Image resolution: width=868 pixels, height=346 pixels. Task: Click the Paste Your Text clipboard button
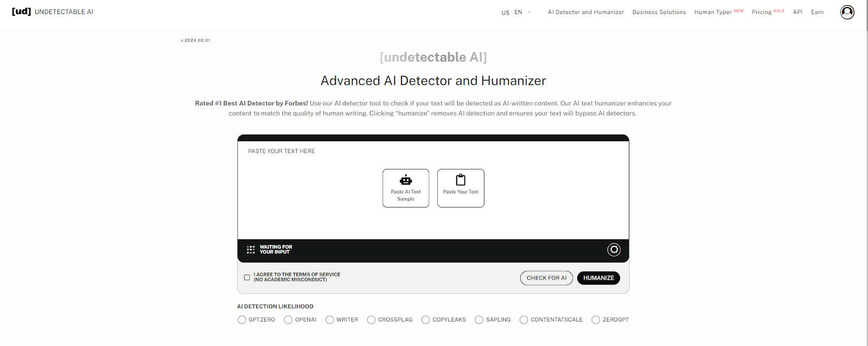(461, 188)
